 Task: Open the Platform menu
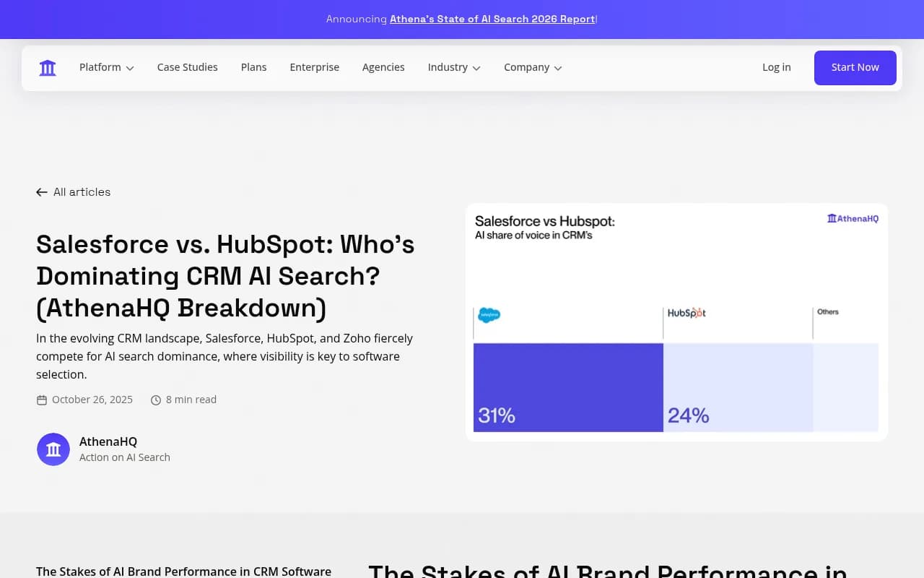(107, 67)
